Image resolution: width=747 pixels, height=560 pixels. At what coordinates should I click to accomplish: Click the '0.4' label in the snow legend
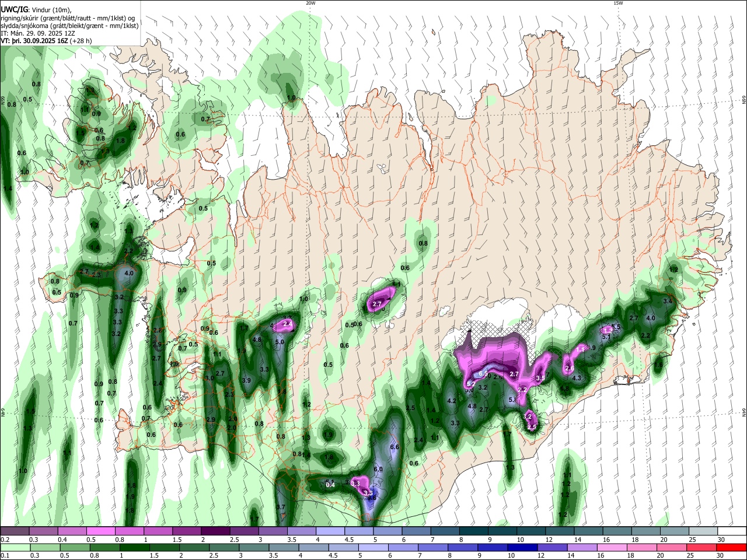click(x=62, y=540)
